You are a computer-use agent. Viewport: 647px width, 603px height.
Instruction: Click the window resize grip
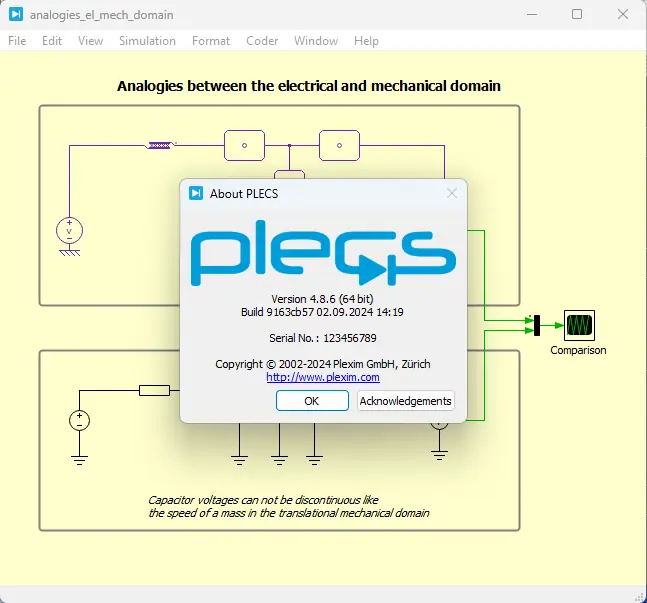(638, 597)
